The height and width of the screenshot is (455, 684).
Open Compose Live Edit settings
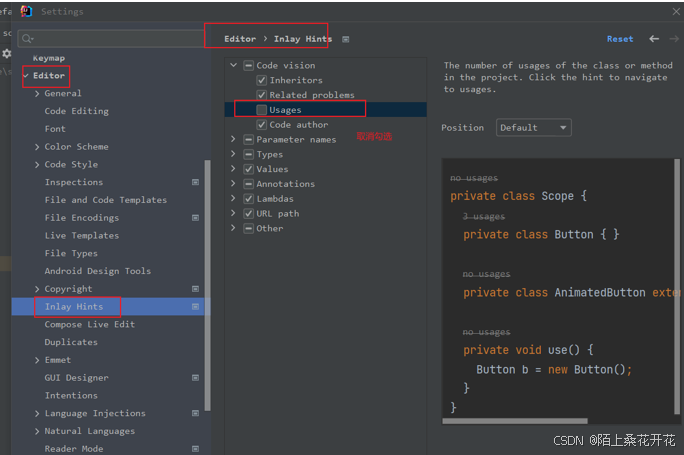tap(89, 325)
